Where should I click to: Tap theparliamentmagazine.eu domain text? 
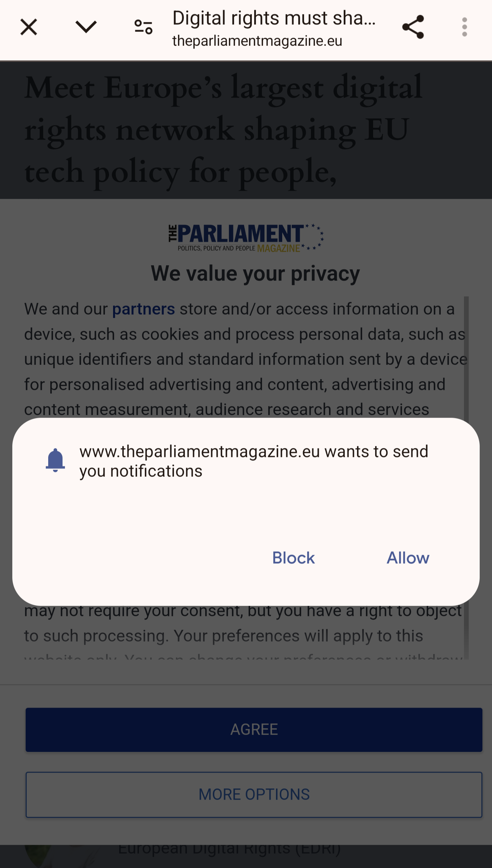[x=257, y=41]
